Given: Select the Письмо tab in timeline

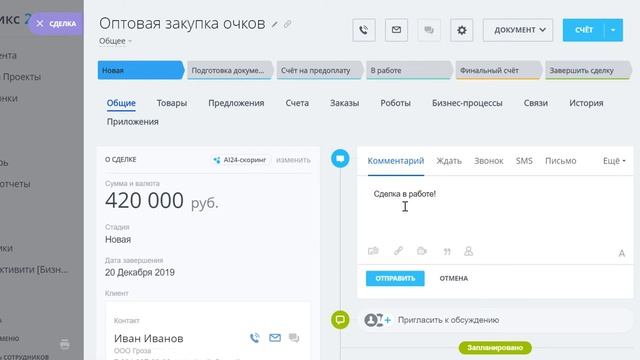Looking at the screenshot, I should coord(561,161).
